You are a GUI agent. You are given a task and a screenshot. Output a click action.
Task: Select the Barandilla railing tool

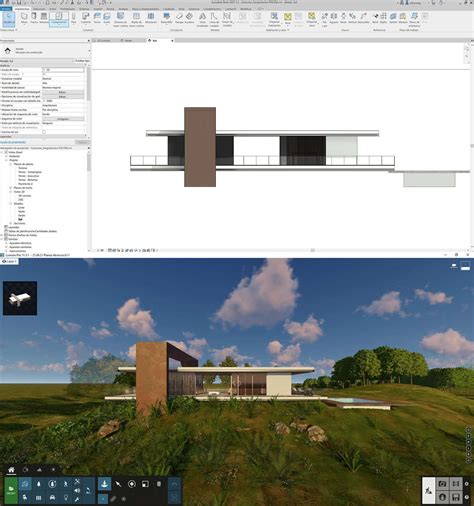[166, 18]
